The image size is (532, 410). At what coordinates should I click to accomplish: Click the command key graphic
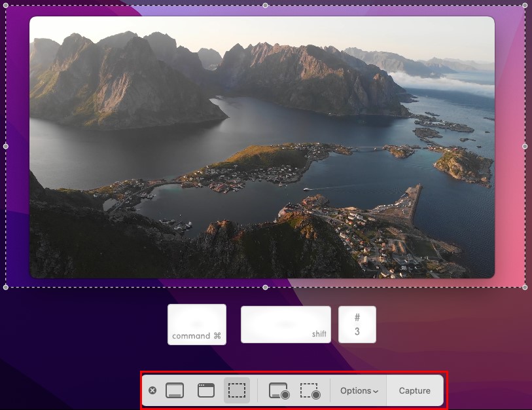197,324
